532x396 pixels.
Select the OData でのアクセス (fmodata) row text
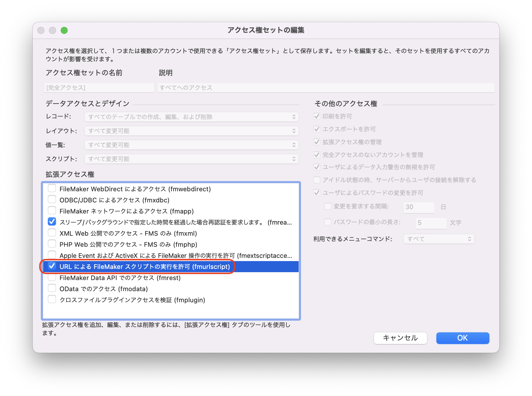pos(104,289)
